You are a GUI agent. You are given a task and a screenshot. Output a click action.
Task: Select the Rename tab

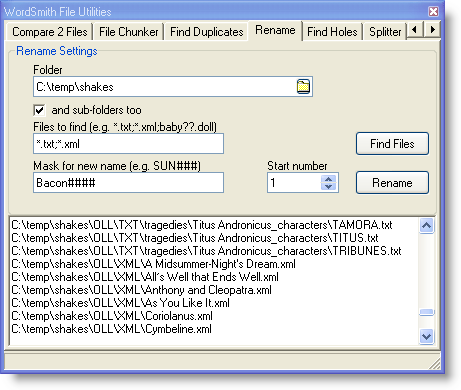click(275, 30)
